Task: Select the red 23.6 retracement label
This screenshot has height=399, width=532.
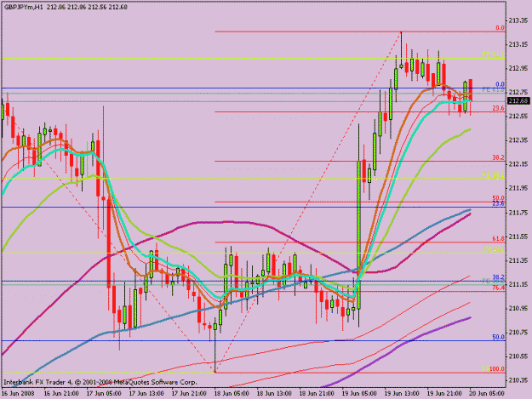Action: 499,108
